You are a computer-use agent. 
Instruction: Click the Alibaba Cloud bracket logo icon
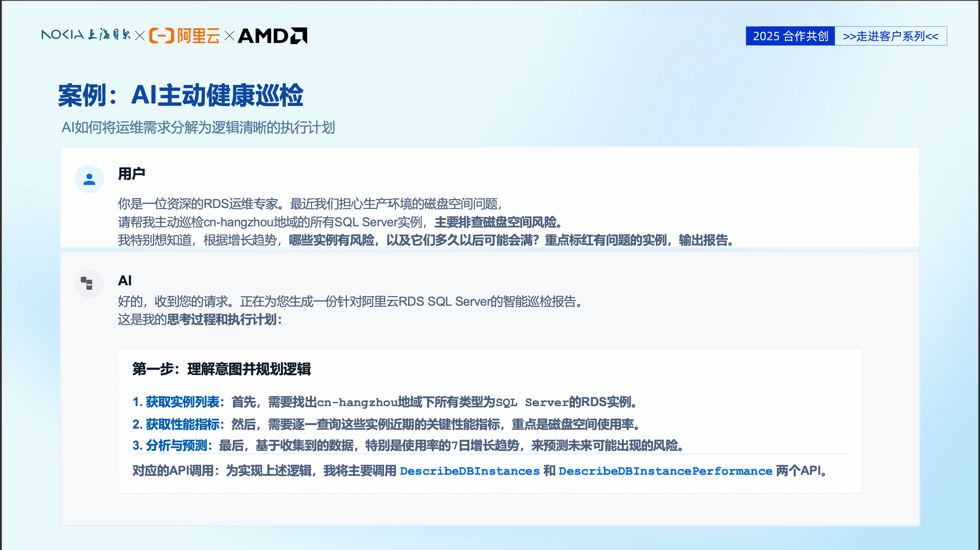point(161,36)
